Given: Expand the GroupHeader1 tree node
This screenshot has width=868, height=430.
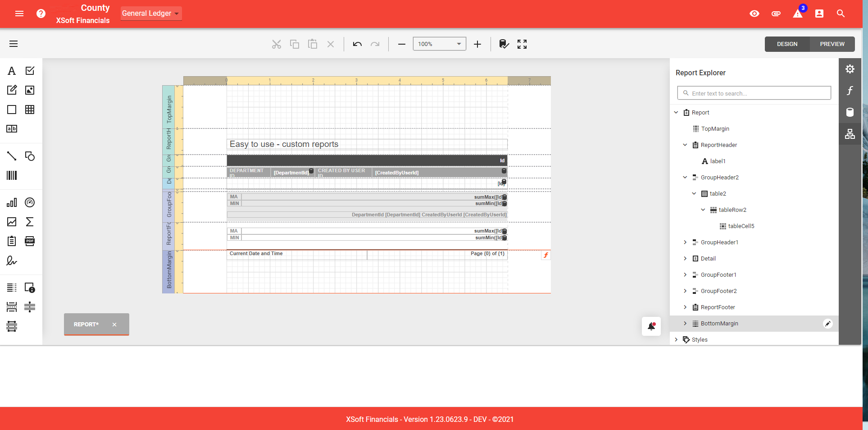Looking at the screenshot, I should coord(685,242).
